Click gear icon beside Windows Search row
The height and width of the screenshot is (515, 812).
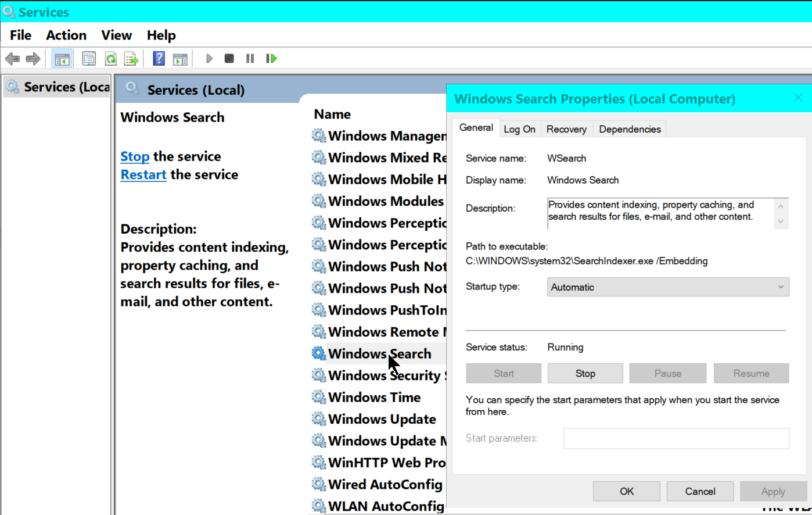click(319, 353)
